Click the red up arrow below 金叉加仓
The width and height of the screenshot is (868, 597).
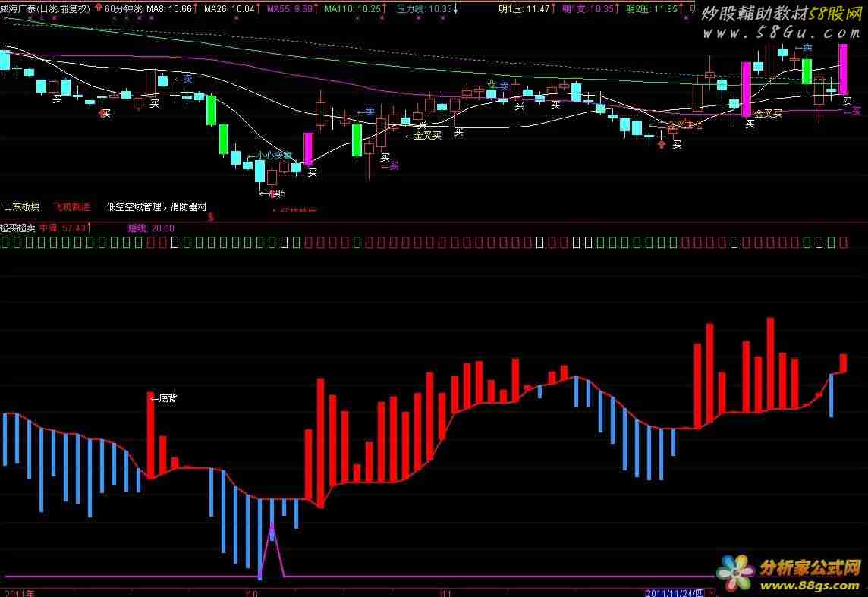(x=661, y=144)
